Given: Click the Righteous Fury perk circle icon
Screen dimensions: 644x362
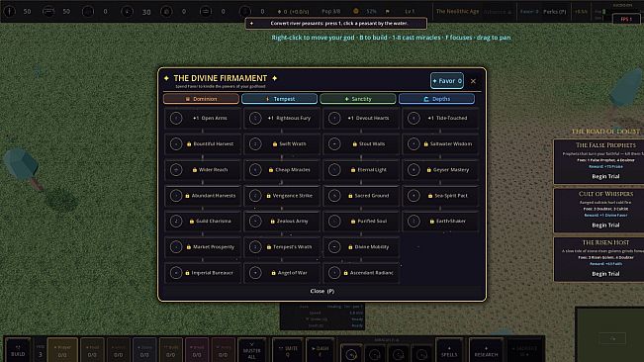Looking at the screenshot, I should pyautogui.click(x=255, y=119).
